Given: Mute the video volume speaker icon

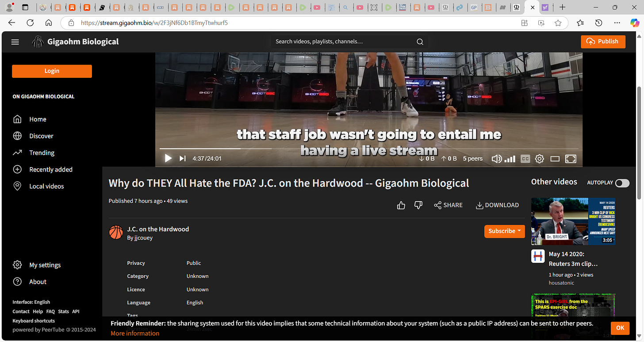Looking at the screenshot, I should click(x=497, y=159).
